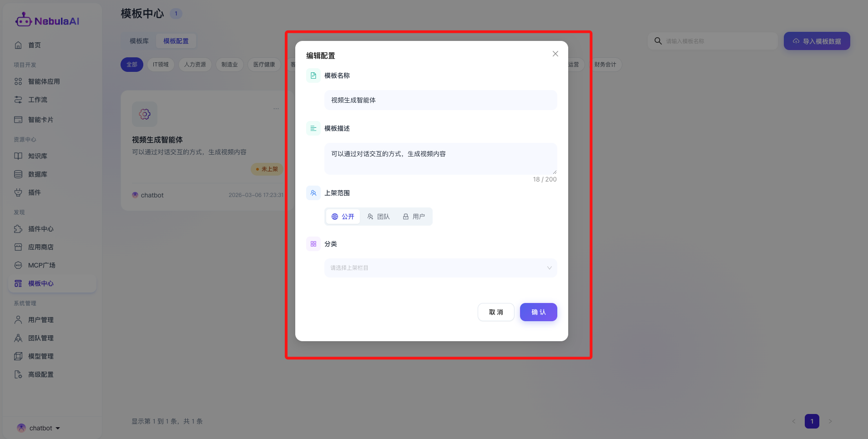Open MCP广场 from the sidebar
The height and width of the screenshot is (439, 868).
[x=41, y=265]
